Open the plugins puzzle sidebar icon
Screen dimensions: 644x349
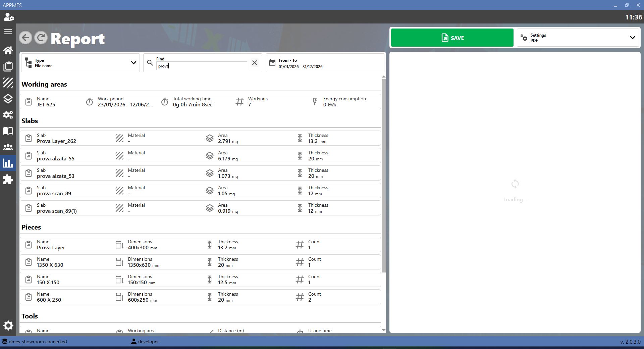tap(8, 180)
